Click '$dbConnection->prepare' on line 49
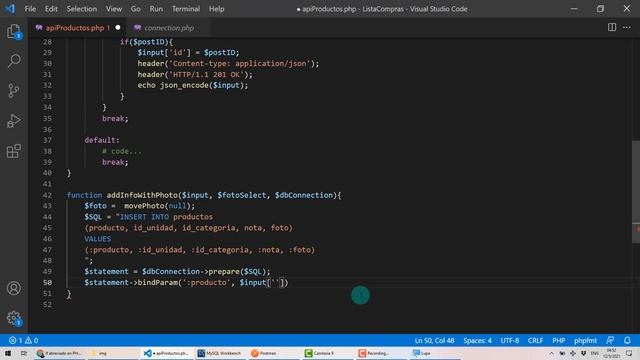The width and height of the screenshot is (640, 360). click(x=190, y=271)
